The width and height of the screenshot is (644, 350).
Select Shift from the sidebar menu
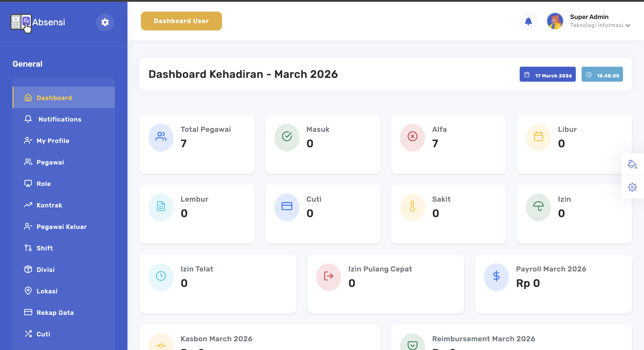(x=44, y=248)
